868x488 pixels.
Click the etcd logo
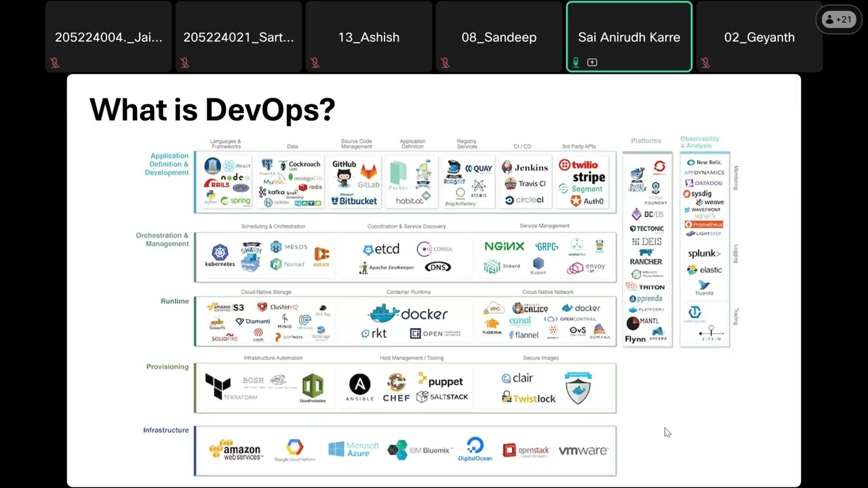click(x=381, y=249)
